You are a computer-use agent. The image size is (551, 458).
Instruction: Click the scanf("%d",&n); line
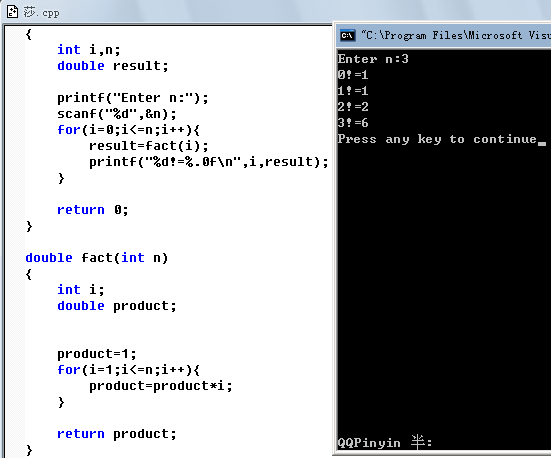117,114
